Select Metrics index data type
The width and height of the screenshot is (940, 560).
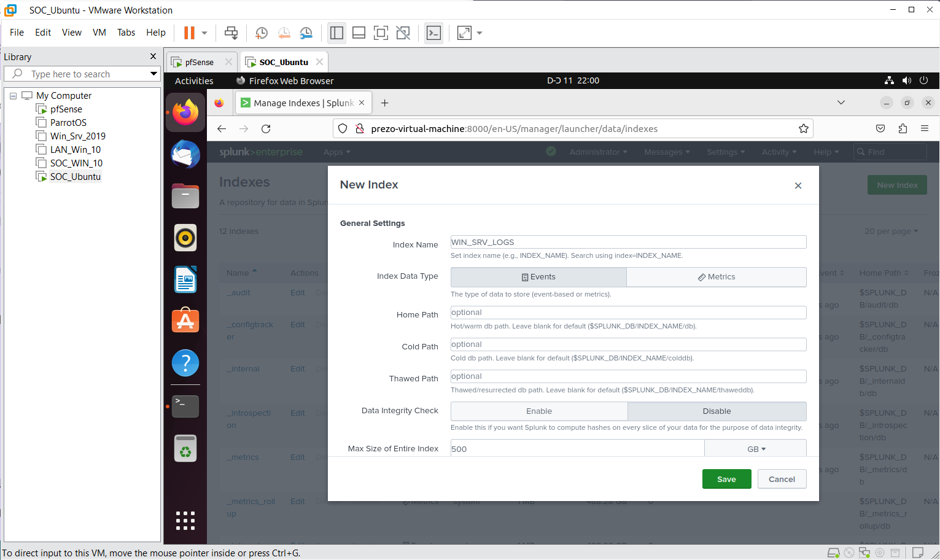click(x=717, y=277)
